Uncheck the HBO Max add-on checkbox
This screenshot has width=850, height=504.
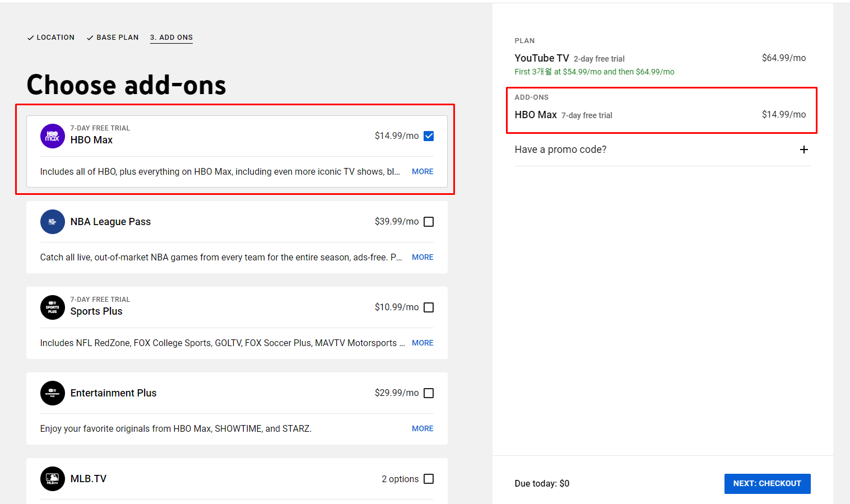point(429,136)
